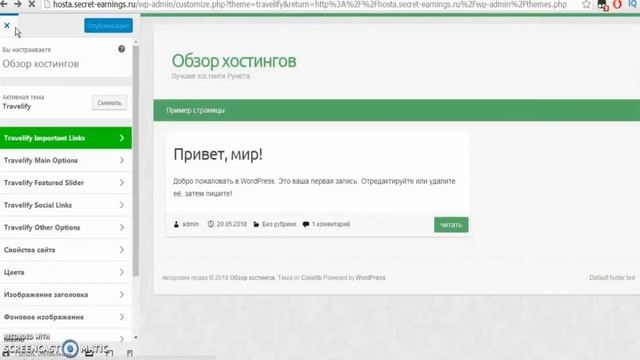
Task: Click the browser forward arrow
Action: [x=18, y=4]
